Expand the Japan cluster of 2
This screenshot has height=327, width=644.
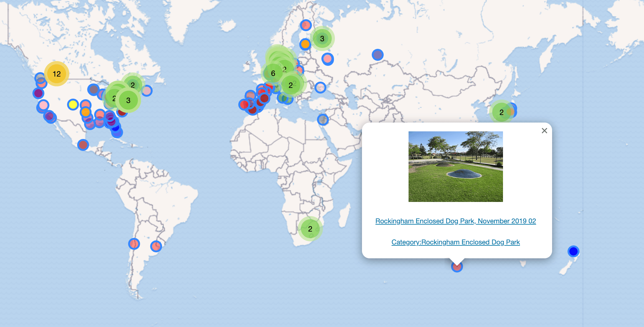(501, 112)
